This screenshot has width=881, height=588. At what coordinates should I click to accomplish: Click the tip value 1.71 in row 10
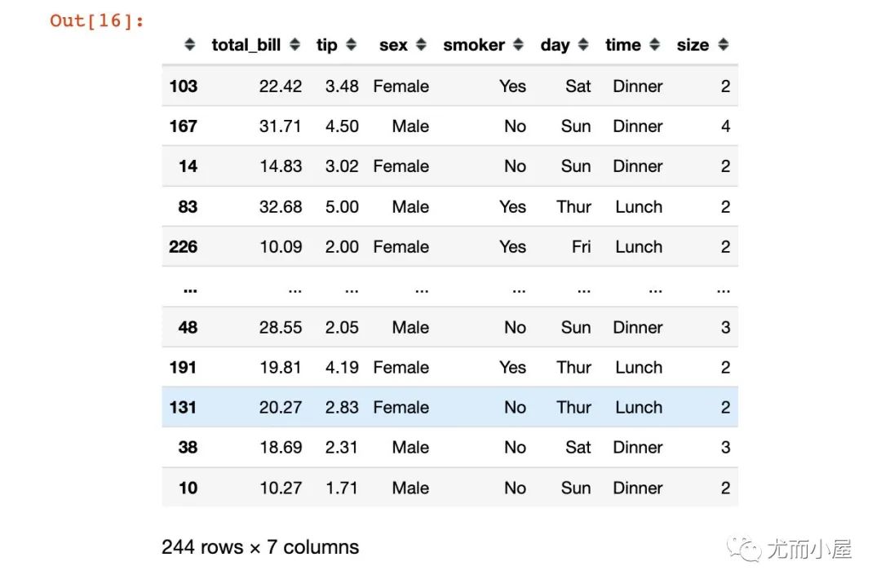click(342, 488)
